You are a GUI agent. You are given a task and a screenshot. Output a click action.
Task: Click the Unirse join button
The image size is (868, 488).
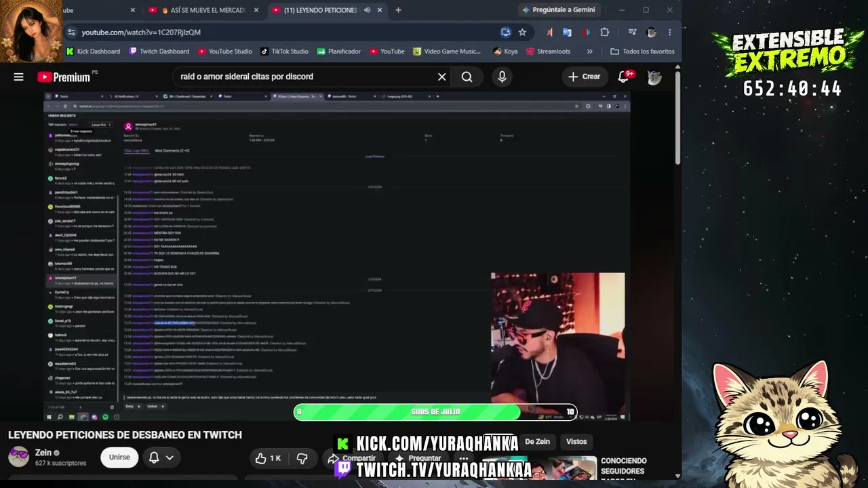(119, 457)
